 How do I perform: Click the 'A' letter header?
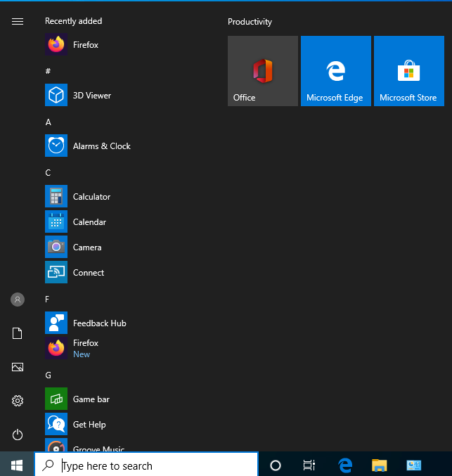coord(49,122)
